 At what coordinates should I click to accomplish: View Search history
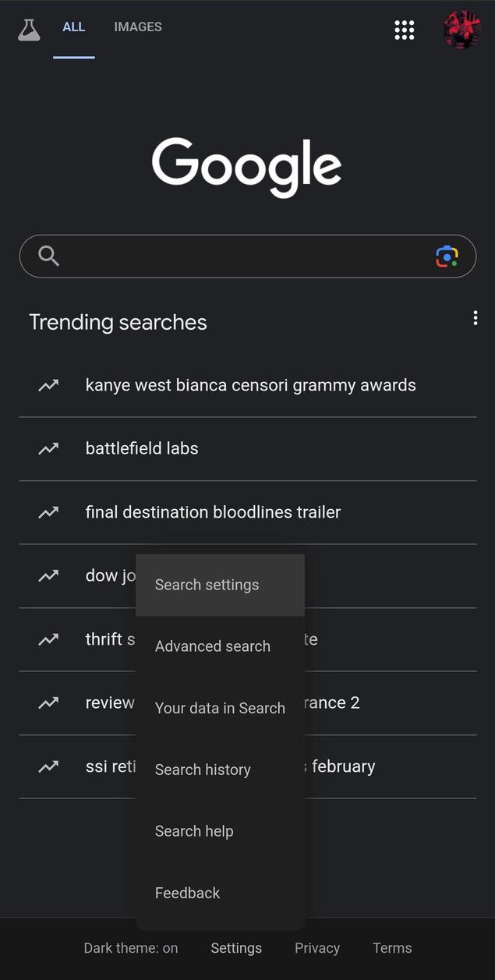pyautogui.click(x=203, y=769)
